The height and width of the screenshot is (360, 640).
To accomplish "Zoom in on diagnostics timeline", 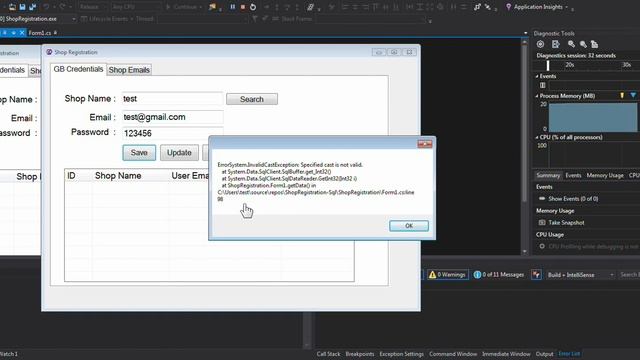I will tap(571, 44).
